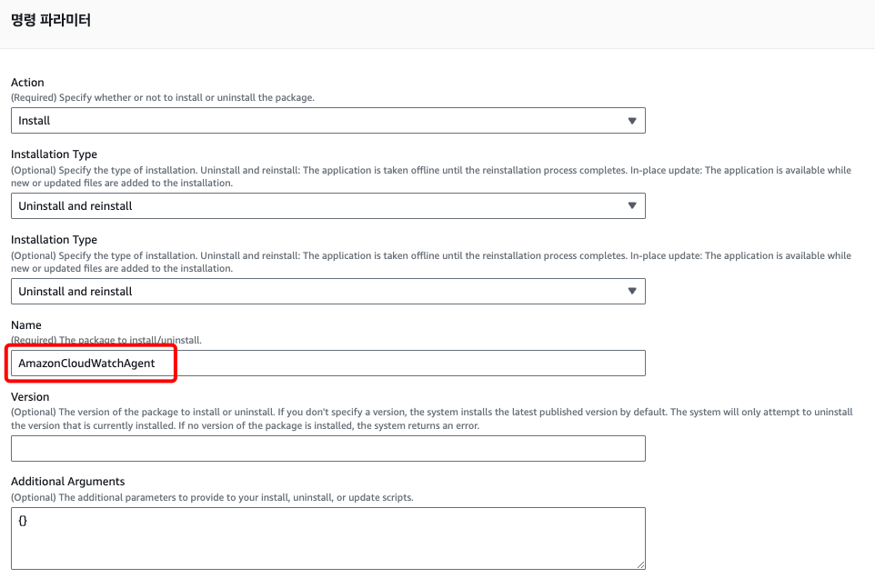
Task: Click the Name field containing AmazonCloudWatchAgent
Action: (327, 364)
